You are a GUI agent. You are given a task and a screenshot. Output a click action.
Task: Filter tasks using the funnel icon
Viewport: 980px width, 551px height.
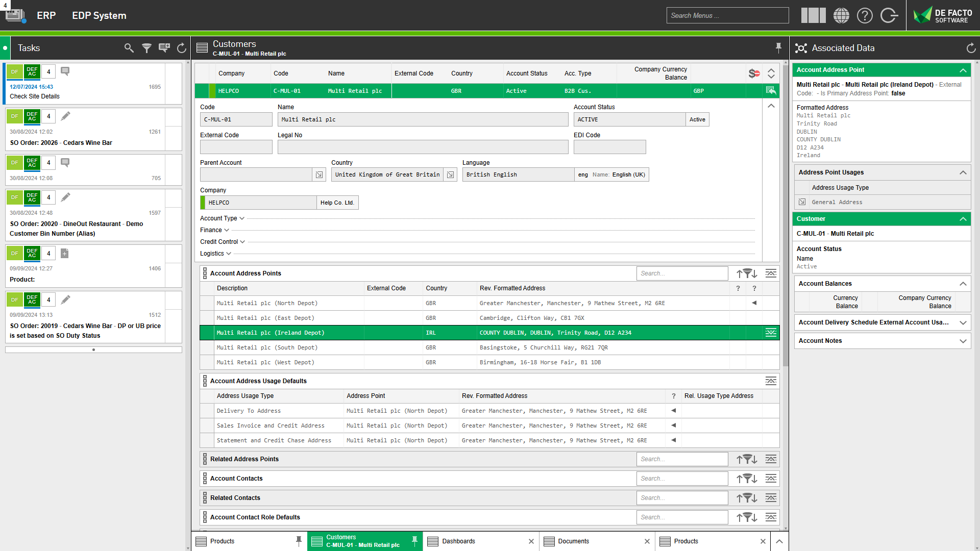click(x=147, y=47)
